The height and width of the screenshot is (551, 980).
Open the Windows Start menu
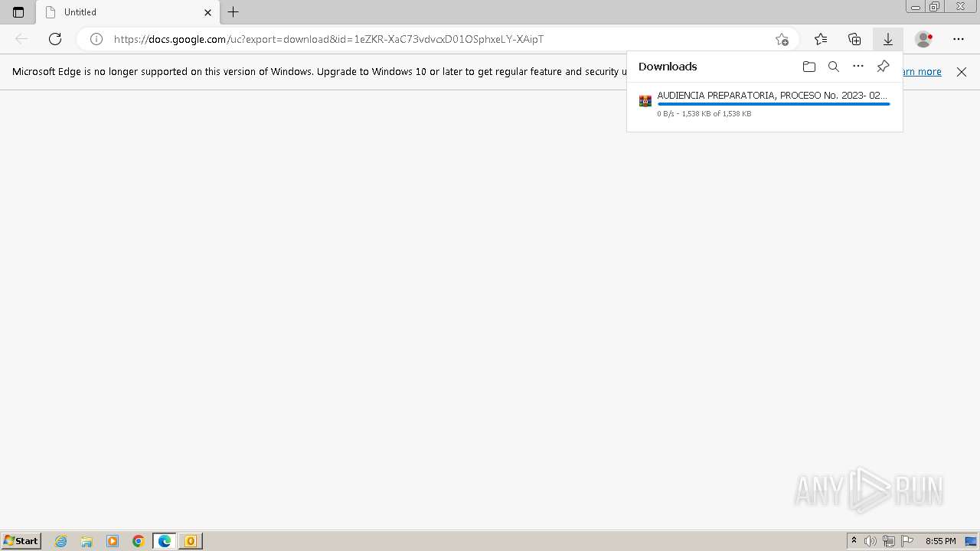click(x=21, y=541)
